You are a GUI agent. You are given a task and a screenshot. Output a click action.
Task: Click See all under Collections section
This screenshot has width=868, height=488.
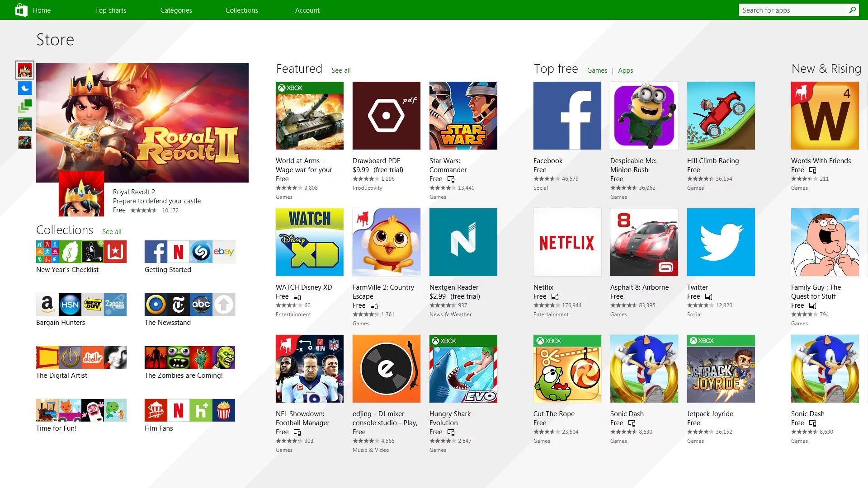click(x=112, y=230)
